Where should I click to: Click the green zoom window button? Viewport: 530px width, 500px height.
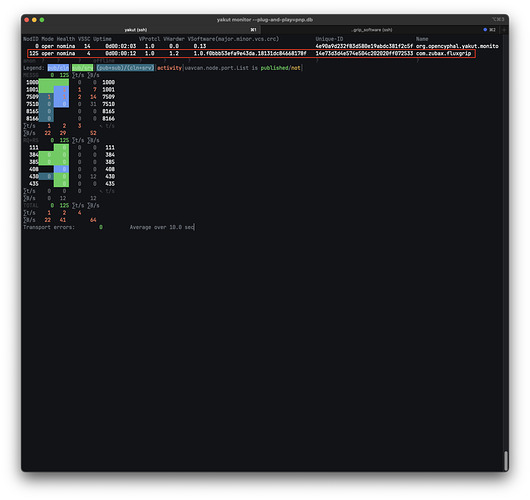coord(42,20)
